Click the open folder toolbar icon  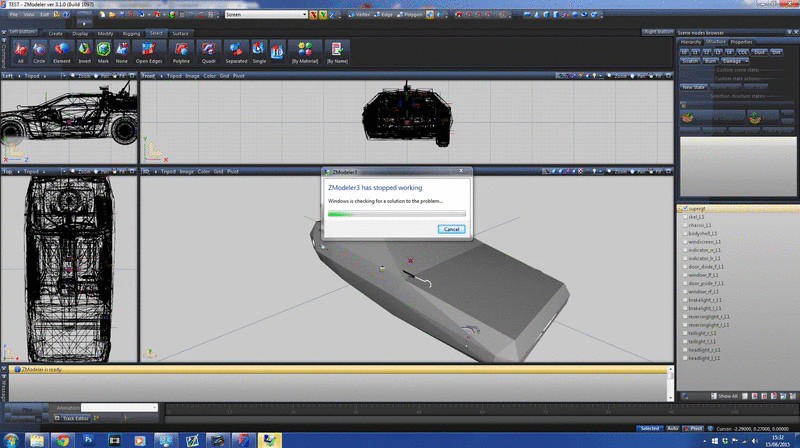[112, 15]
